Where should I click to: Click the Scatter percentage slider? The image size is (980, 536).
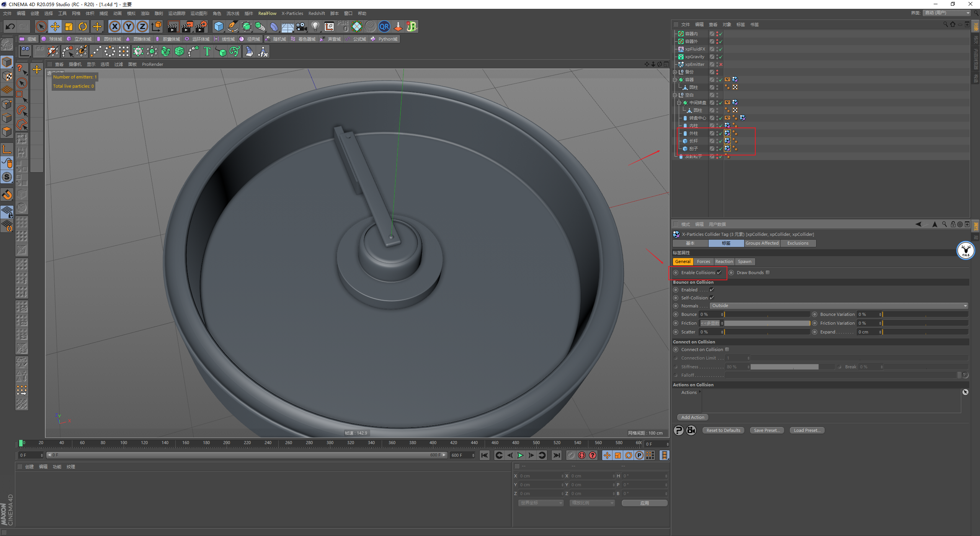(767, 332)
